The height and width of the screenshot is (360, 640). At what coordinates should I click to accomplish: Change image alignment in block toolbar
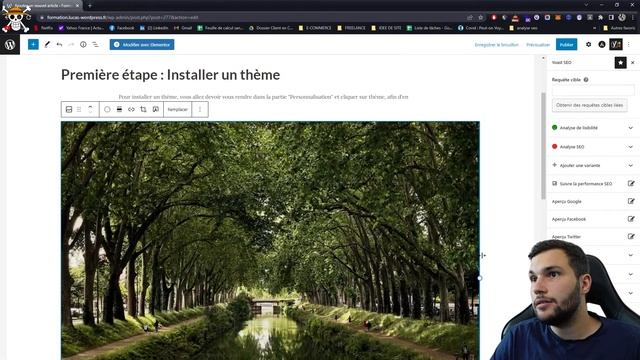tap(119, 109)
